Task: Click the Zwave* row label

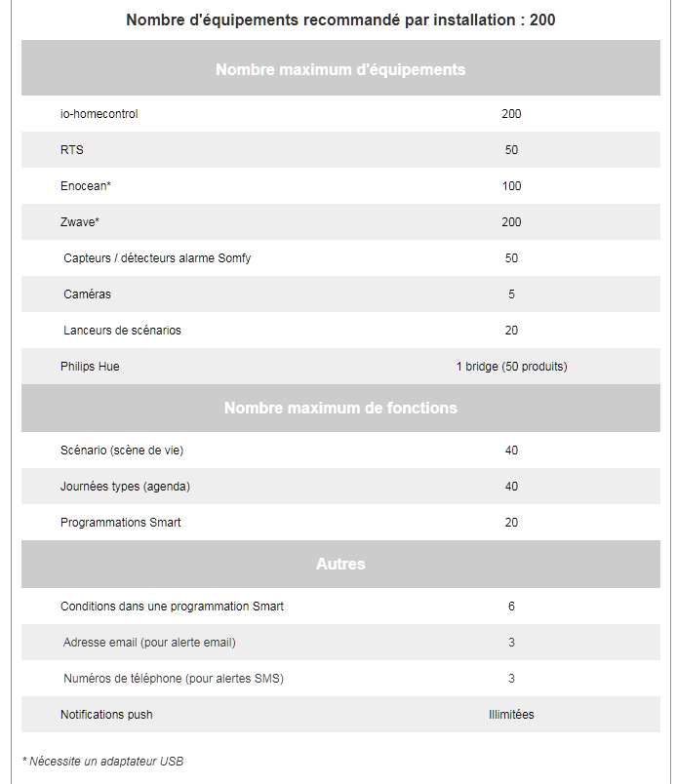Action: tap(80, 222)
